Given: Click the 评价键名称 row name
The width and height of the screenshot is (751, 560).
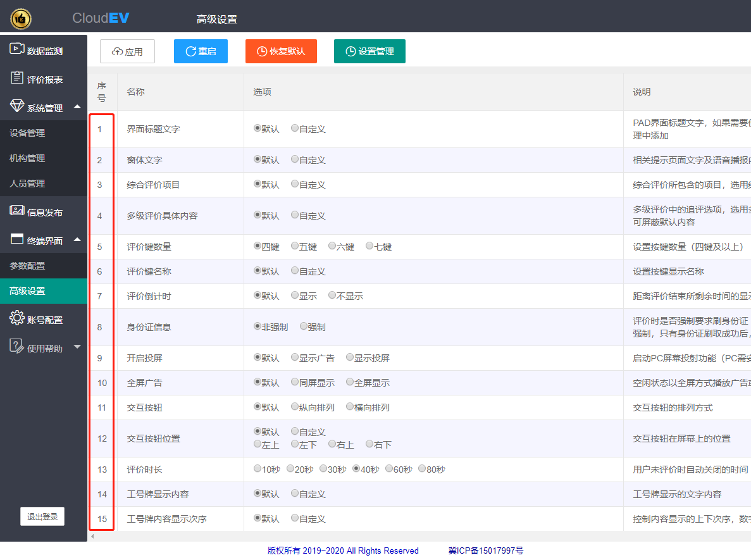Looking at the screenshot, I should [x=149, y=271].
